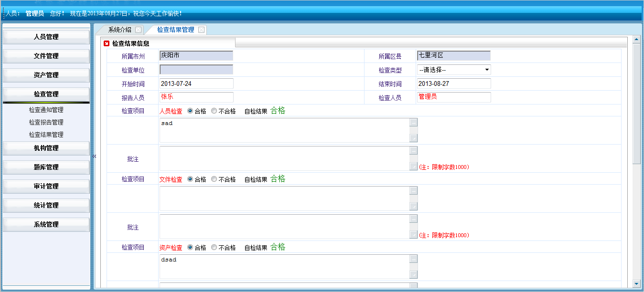Close the 系统介绍 tab

pos(138,30)
